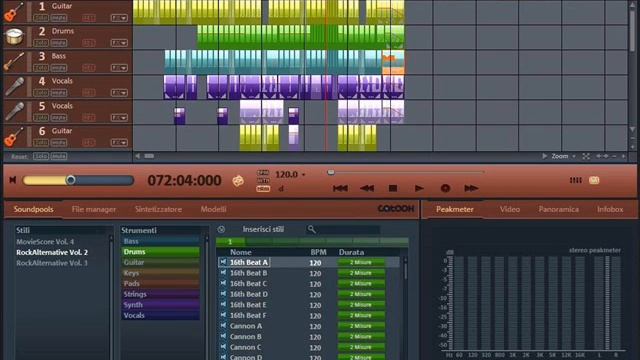Reset all Solo states in the Reset row
The height and width of the screenshot is (360, 640).
pos(40,156)
